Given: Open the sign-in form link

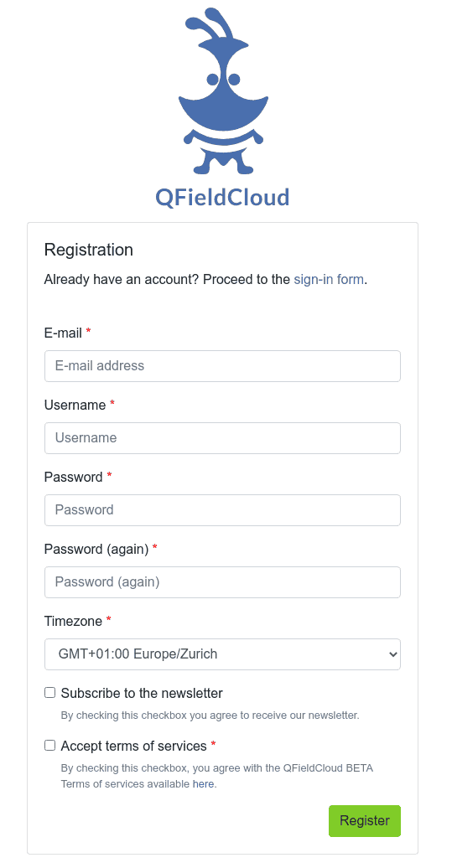Looking at the screenshot, I should (x=329, y=279).
